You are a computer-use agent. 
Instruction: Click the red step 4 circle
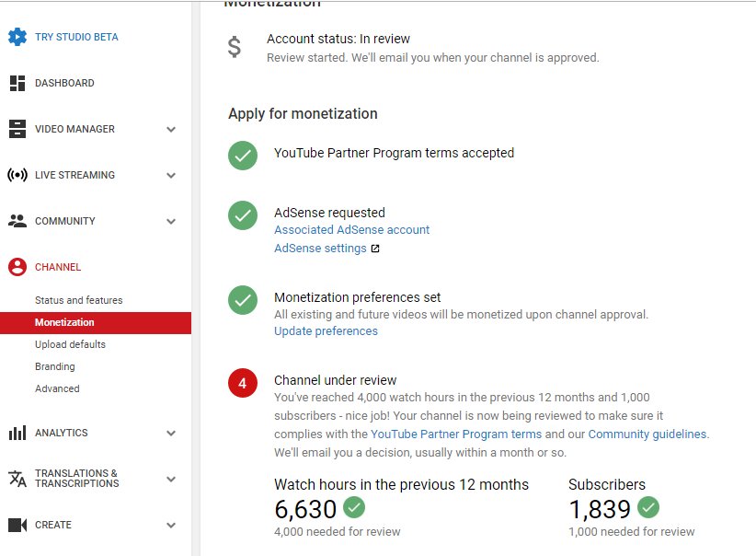pyautogui.click(x=243, y=383)
